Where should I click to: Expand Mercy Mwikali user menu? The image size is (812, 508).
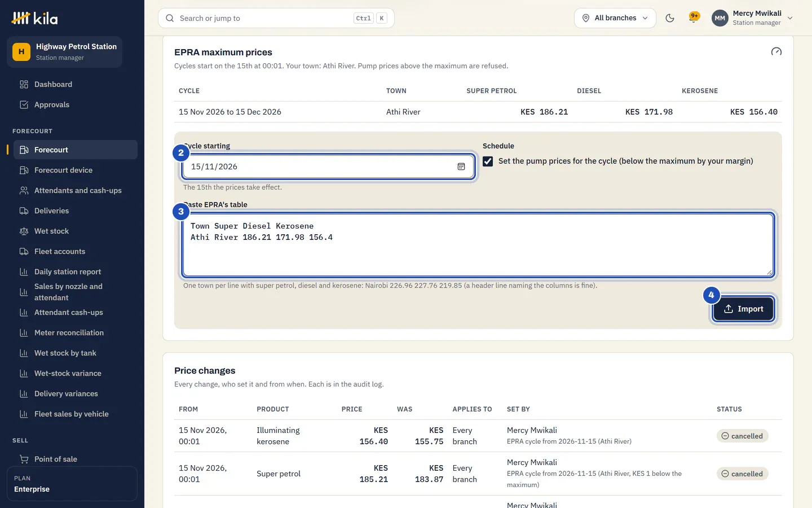coord(753,18)
